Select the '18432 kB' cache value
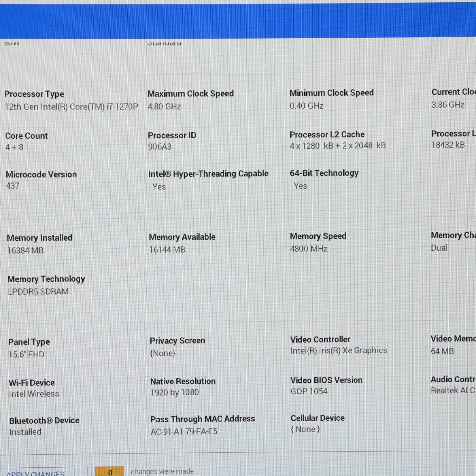This screenshot has height=476, width=476. click(x=448, y=145)
